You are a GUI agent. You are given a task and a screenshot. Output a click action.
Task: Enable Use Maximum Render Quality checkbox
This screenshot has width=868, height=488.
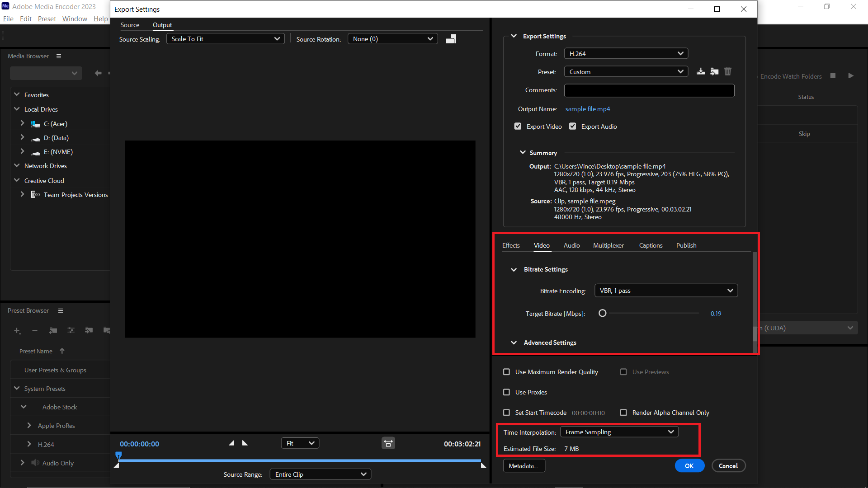[507, 372]
